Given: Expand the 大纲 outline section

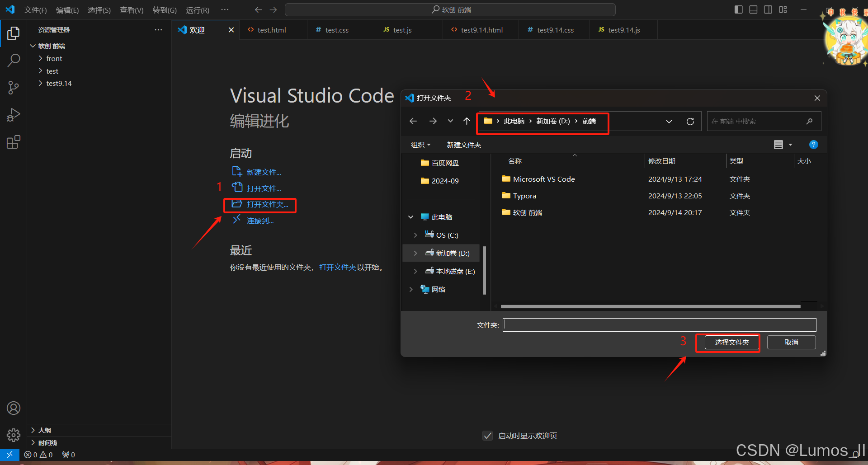Looking at the screenshot, I should [x=33, y=430].
